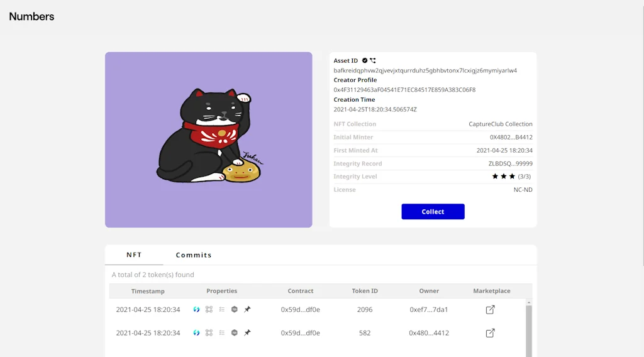Switch to the Commits tab

point(194,255)
